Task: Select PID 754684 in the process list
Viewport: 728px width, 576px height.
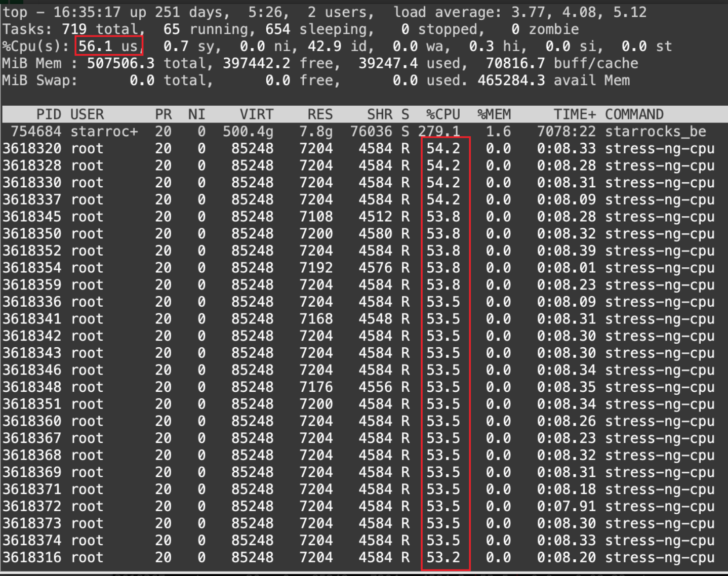Action: 36,132
